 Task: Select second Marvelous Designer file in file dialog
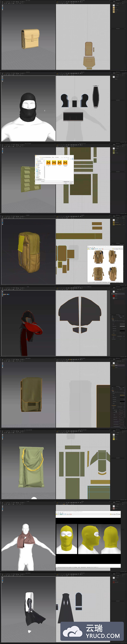[x=54, y=163]
